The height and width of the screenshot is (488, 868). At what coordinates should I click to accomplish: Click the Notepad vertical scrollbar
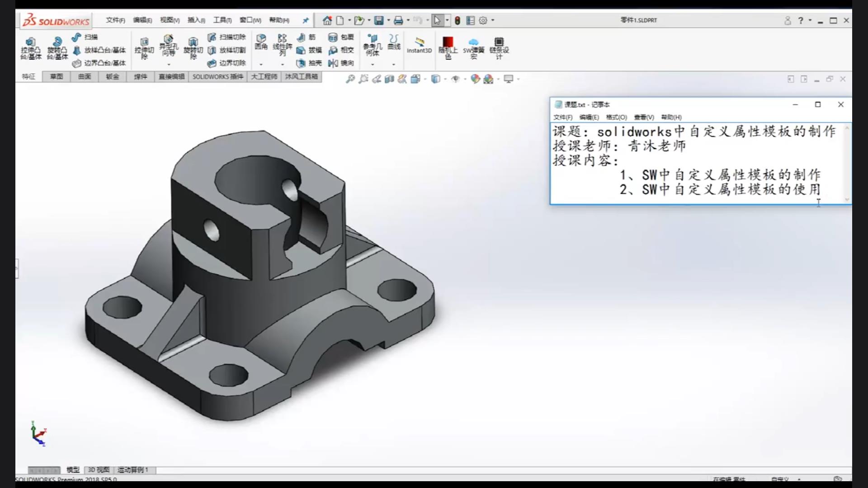[x=847, y=164]
